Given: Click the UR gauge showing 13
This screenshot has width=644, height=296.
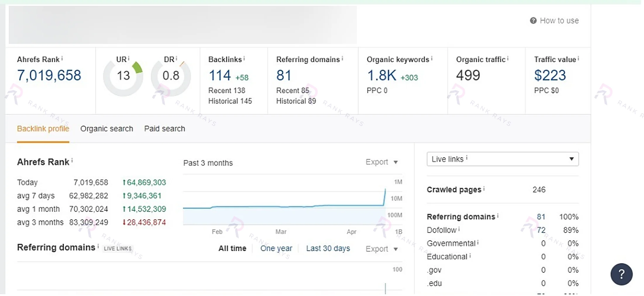Looking at the screenshot, I should 123,76.
